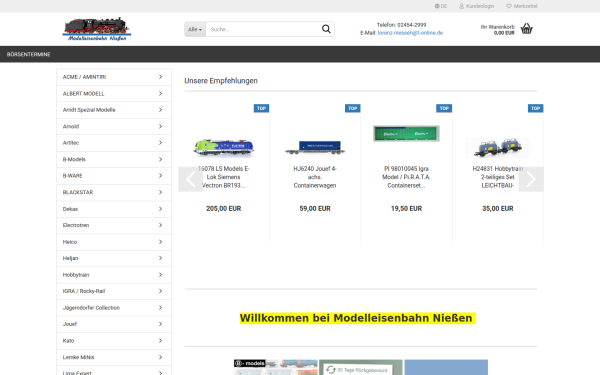
Task: Expand the Heico category chevron
Action: [160, 242]
